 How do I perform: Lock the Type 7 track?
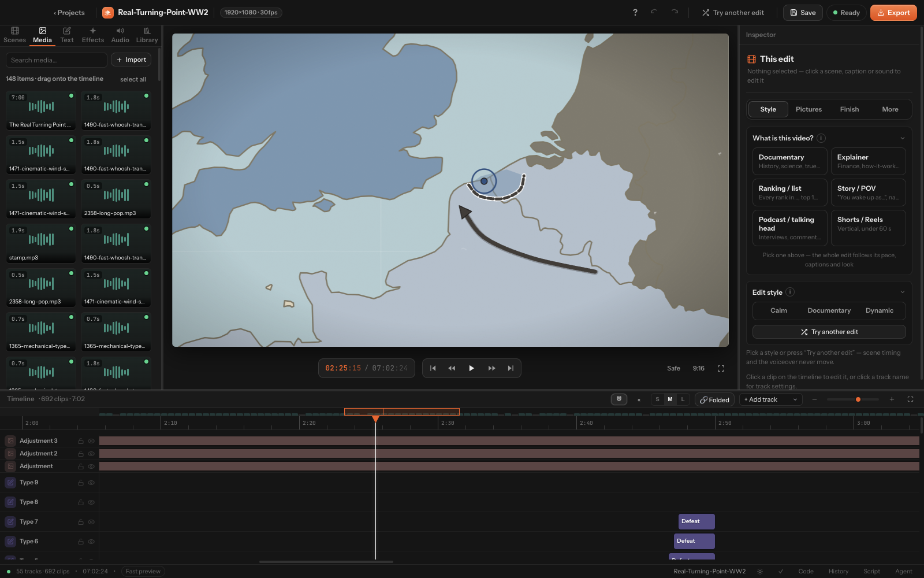click(x=81, y=522)
